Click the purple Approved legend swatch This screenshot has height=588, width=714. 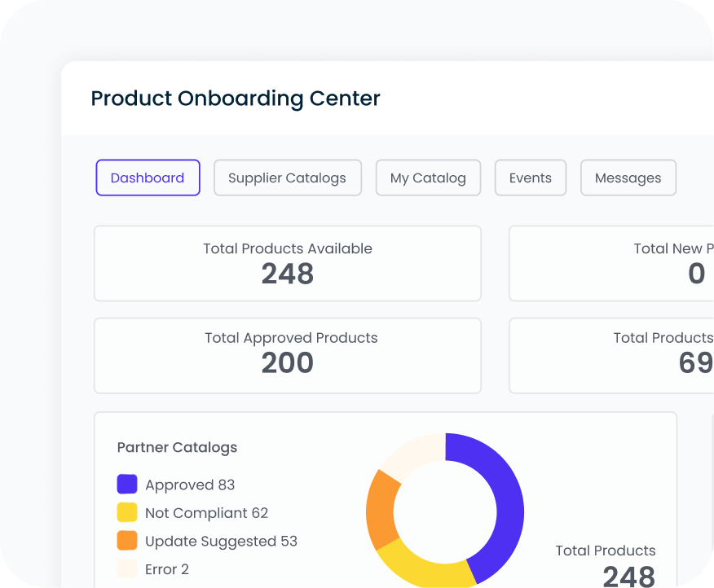click(126, 484)
